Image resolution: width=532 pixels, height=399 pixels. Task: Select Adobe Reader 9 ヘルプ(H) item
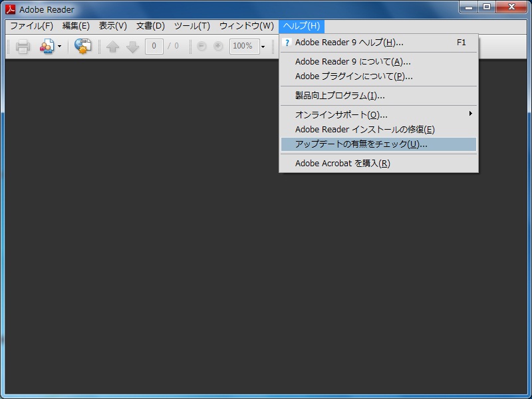(378, 43)
